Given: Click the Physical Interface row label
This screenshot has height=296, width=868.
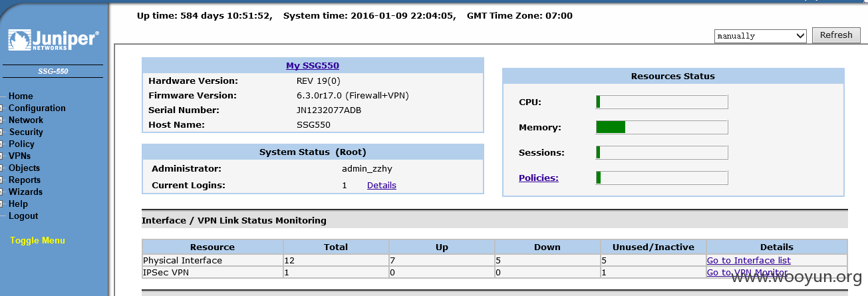Looking at the screenshot, I should (x=182, y=260).
